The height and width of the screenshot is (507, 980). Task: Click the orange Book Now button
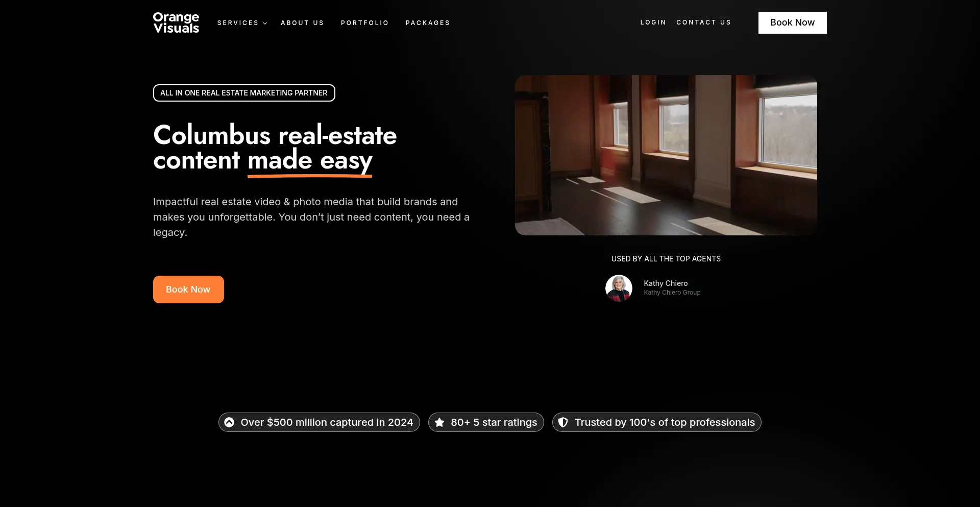pyautogui.click(x=188, y=289)
